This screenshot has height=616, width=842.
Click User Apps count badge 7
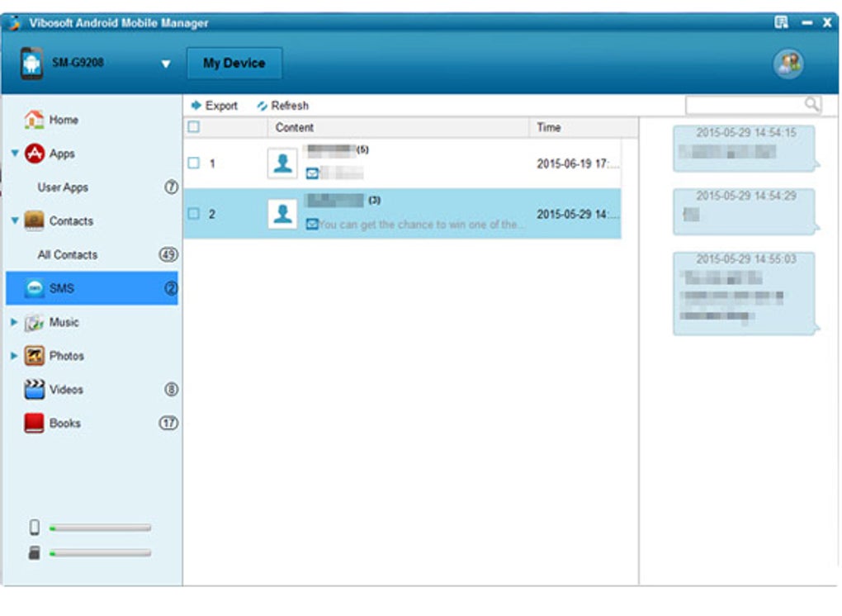coord(171,187)
